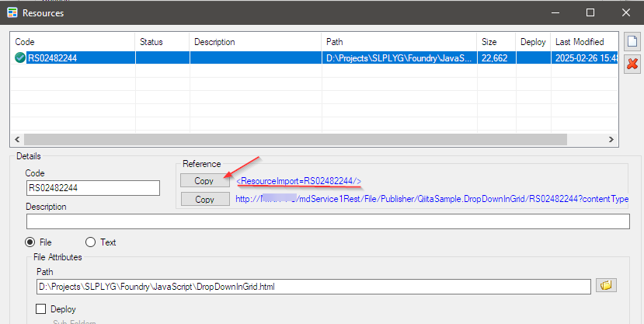The width and height of the screenshot is (644, 324).
Task: Click the new resource page icon
Action: (x=632, y=41)
